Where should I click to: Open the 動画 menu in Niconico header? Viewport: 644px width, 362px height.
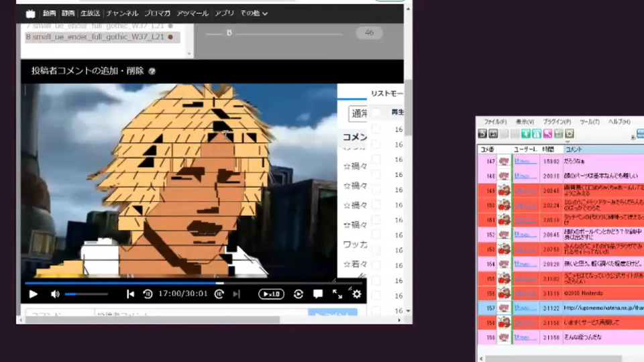point(49,13)
